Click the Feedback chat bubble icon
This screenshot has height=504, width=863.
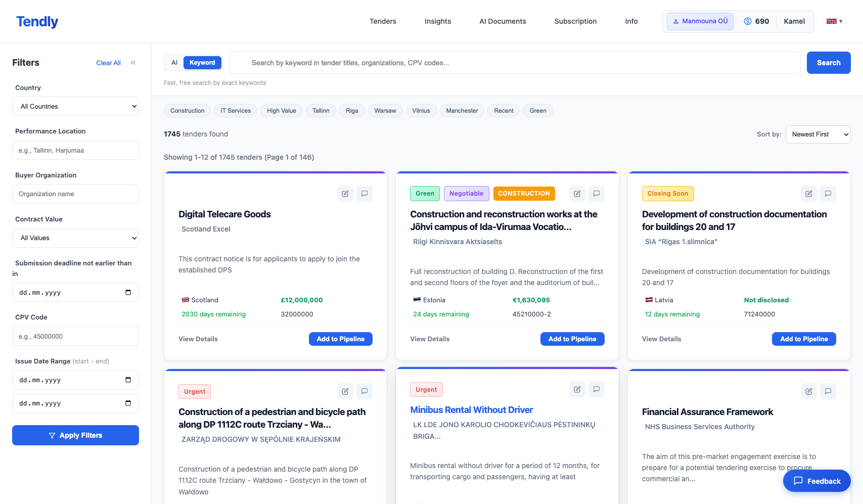pyautogui.click(x=797, y=481)
